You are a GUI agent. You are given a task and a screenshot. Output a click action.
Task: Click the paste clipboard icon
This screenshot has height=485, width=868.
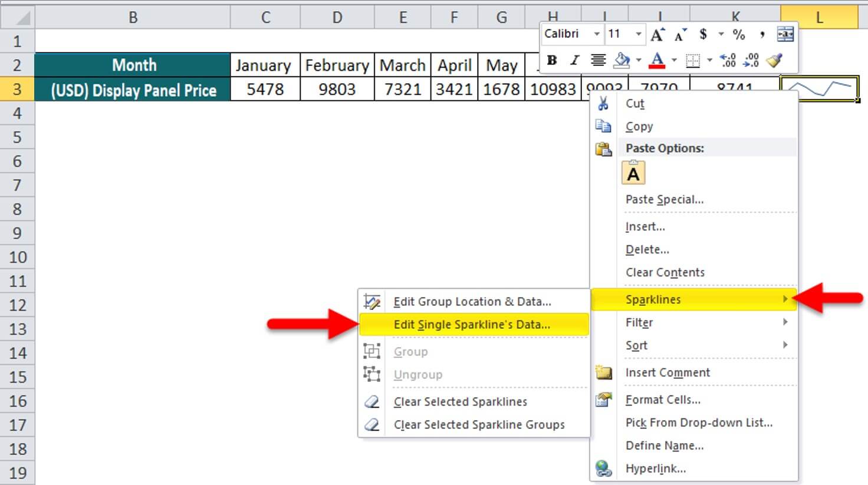click(x=603, y=149)
